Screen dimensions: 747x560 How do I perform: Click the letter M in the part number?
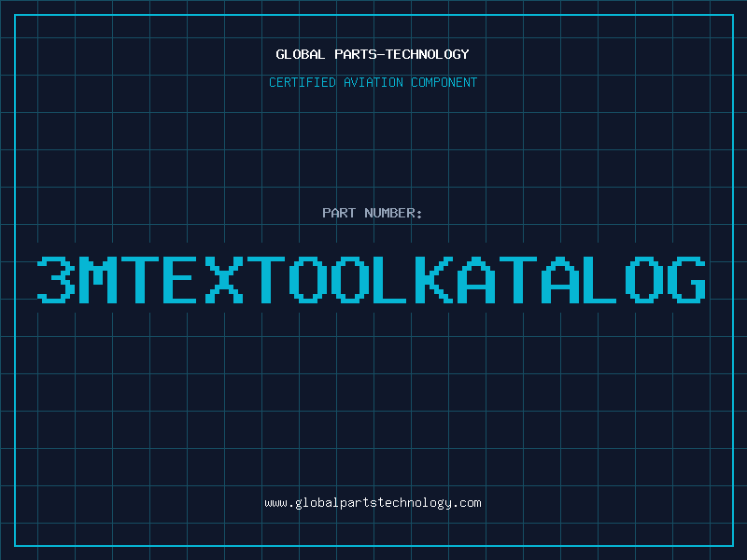click(98, 279)
